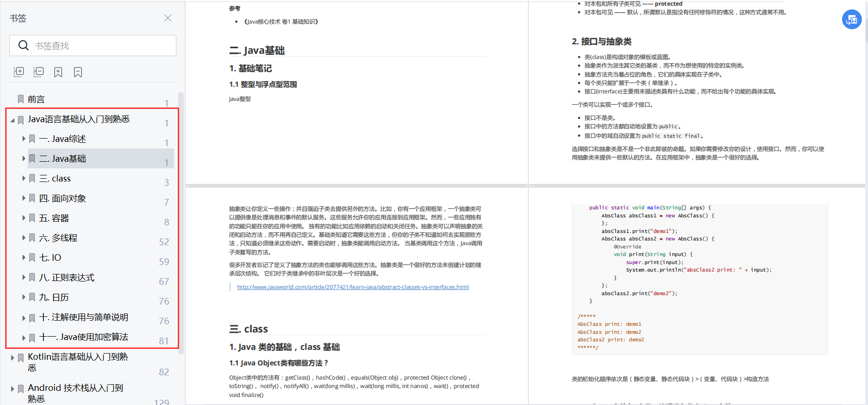Click the collapse all bookmarks icon
Viewport: 868px width, 405px height.
point(39,72)
